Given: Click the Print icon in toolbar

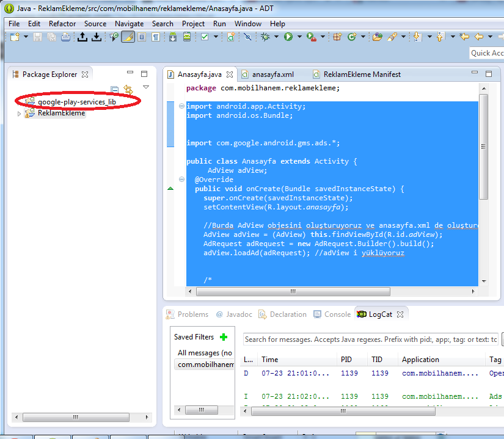Looking at the screenshot, I should pyautogui.click(x=65, y=37).
